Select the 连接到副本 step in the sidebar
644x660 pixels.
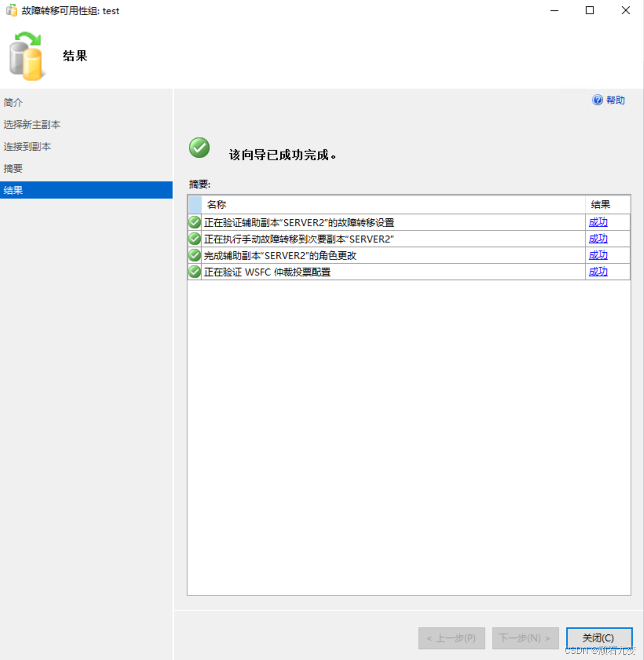[27, 147]
